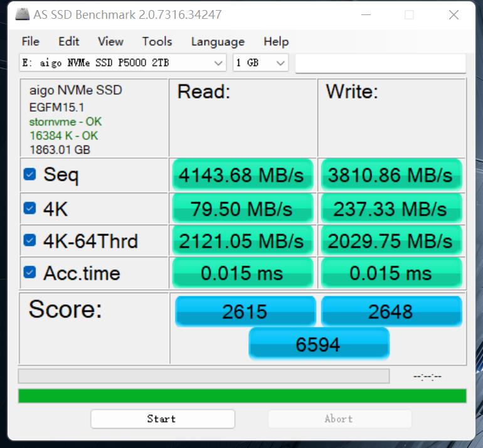Uncheck the 4K test checkbox
The height and width of the screenshot is (448, 483).
coord(29,208)
